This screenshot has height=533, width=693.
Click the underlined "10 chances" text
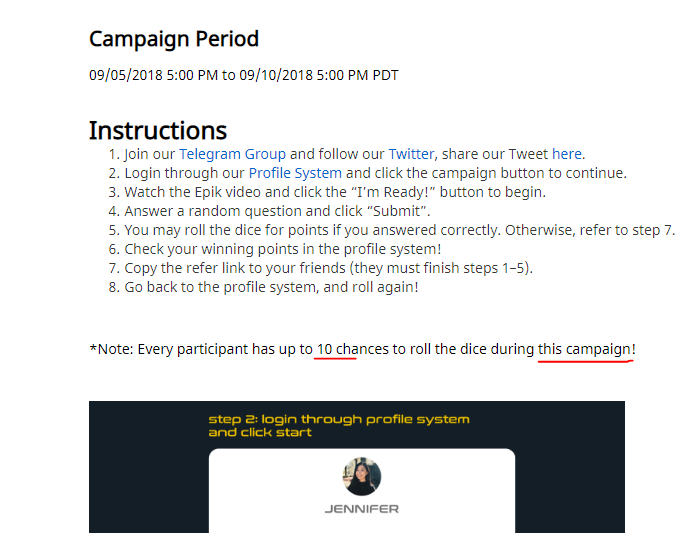pyautogui.click(x=337, y=349)
